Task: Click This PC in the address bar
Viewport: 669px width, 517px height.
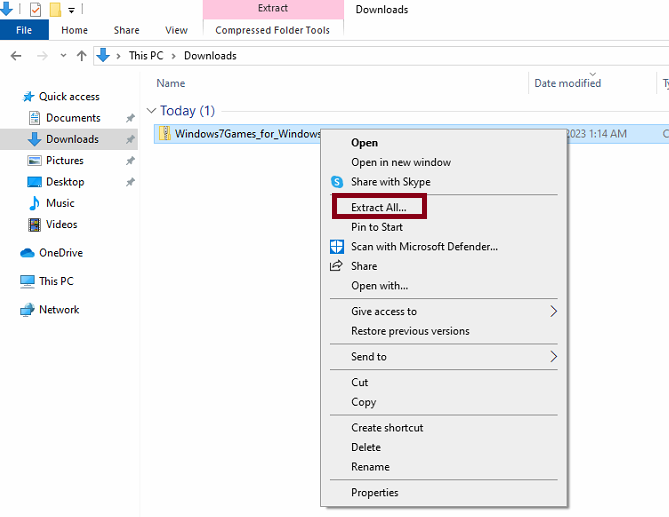Action: pos(146,56)
